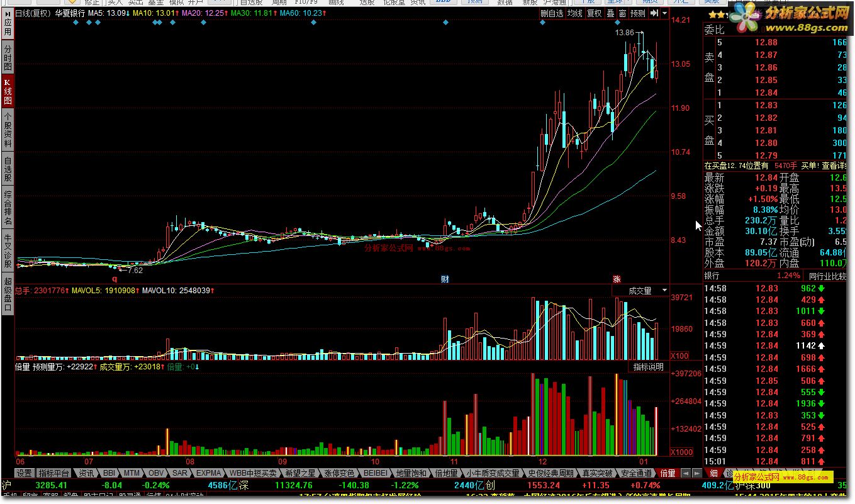
Task: Open 牛叉诊股 in the left sidebar
Action: (8, 250)
